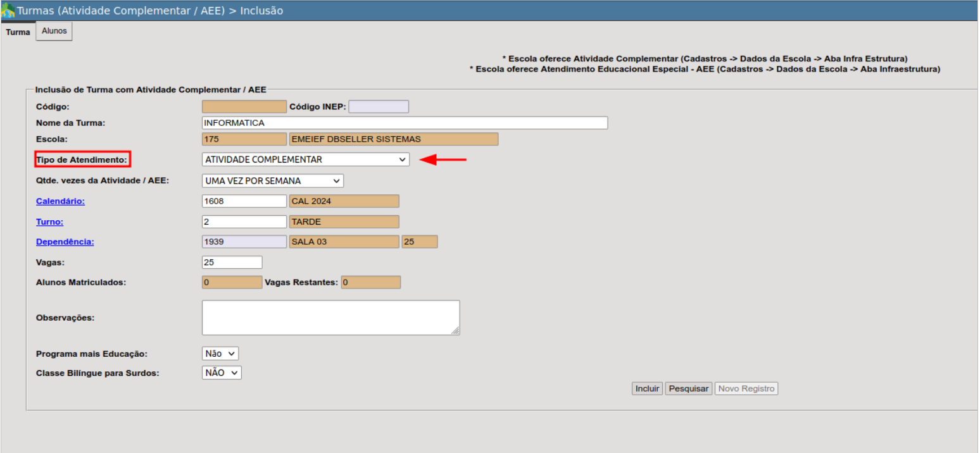Select the Turma tab
The width and height of the screenshot is (980, 453).
point(18,32)
